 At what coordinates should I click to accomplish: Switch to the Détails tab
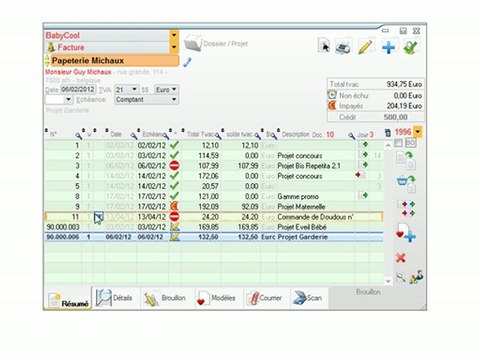(x=116, y=298)
